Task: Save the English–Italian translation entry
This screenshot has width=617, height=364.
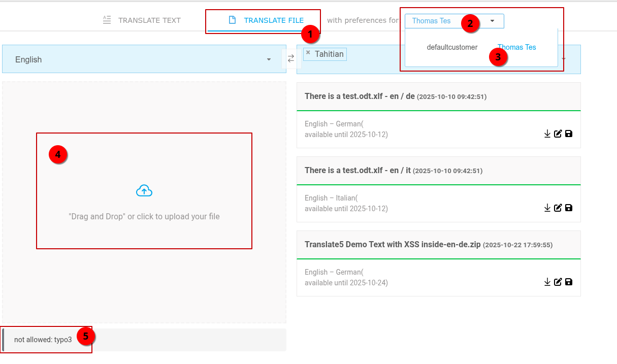Action: coord(569,208)
